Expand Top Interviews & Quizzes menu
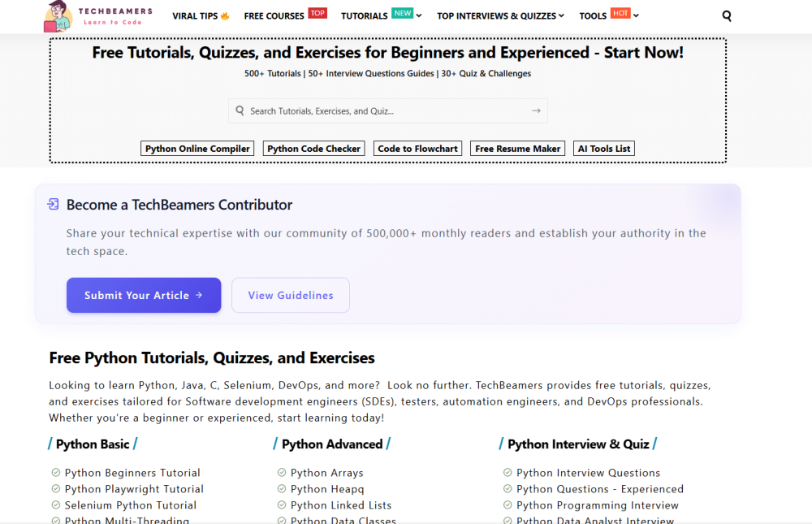This screenshot has width=812, height=524. click(500, 15)
